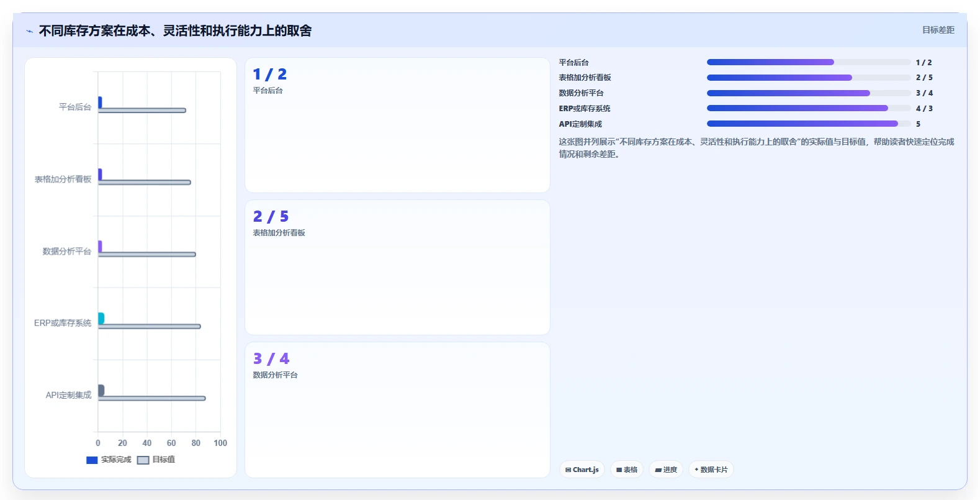Click the 平台后台 progress bar

click(x=809, y=62)
